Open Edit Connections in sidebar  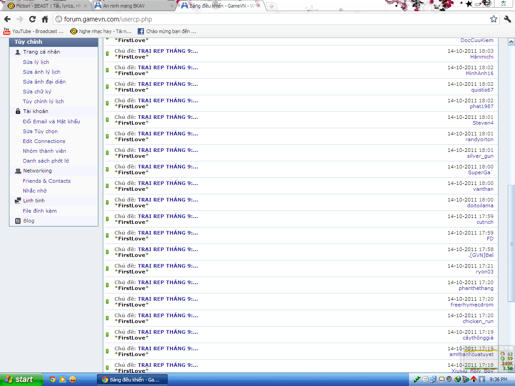44,141
